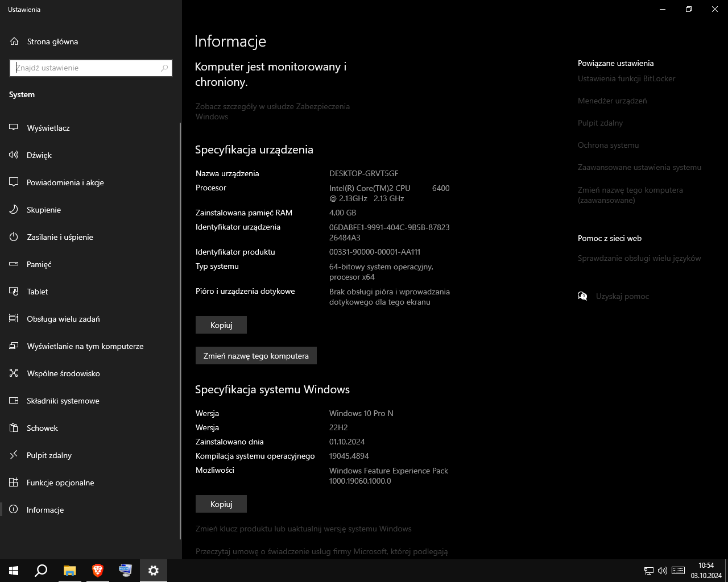Click the Uzyskaj pomoc chat icon

pos(582,296)
